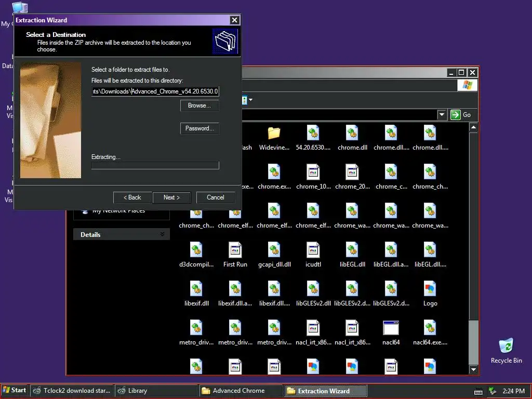The width and height of the screenshot is (532, 399).
Task: Close the Extraction Wizard dialog
Action: [234, 20]
